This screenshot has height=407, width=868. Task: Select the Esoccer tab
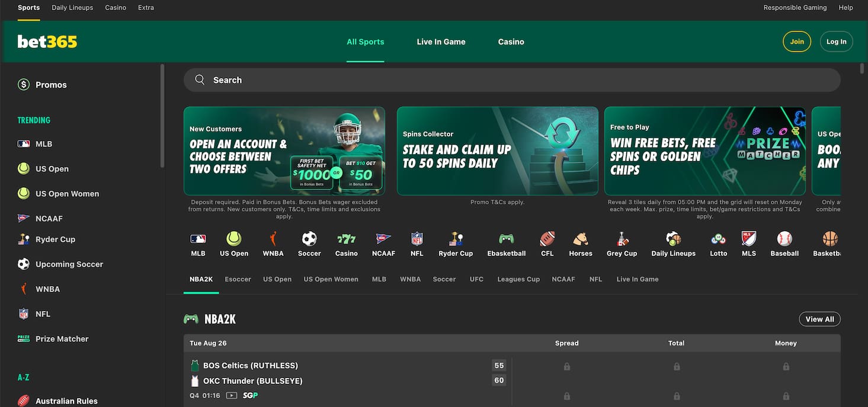tap(238, 279)
